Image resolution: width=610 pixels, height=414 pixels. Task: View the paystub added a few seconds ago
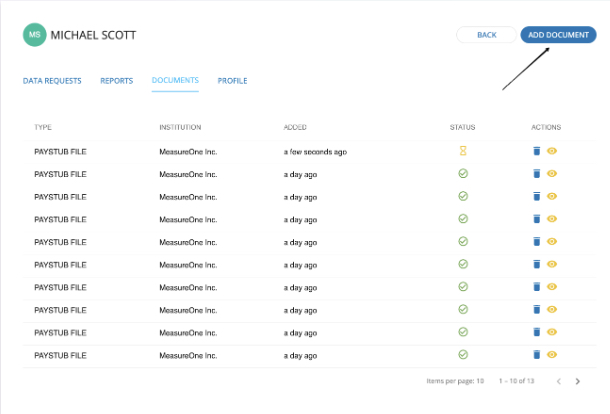552,151
